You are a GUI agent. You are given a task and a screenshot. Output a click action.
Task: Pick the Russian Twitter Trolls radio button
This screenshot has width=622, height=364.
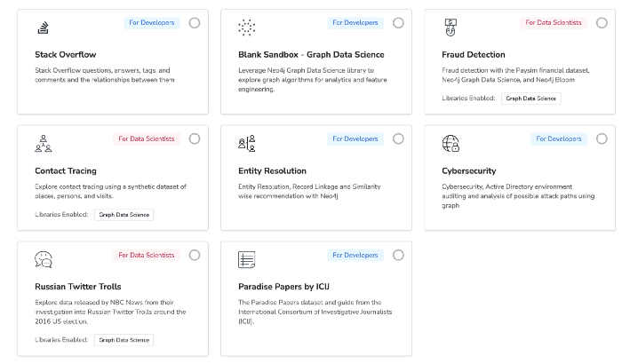195,255
